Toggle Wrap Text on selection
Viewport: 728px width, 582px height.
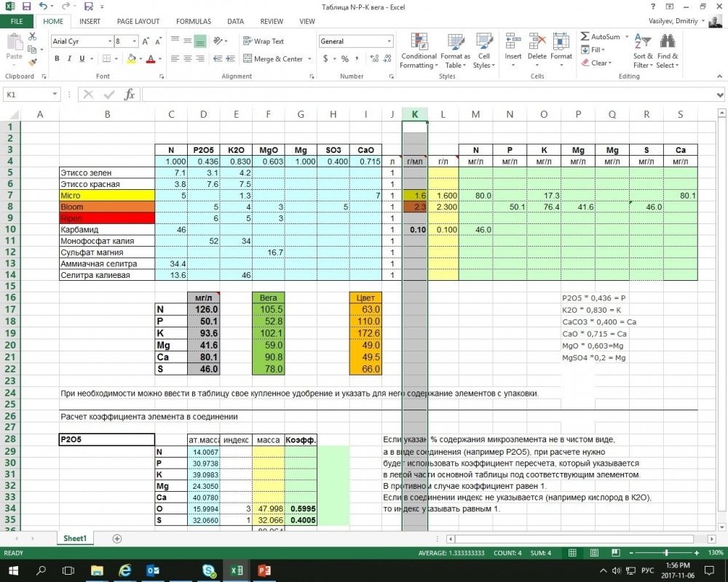pos(264,41)
